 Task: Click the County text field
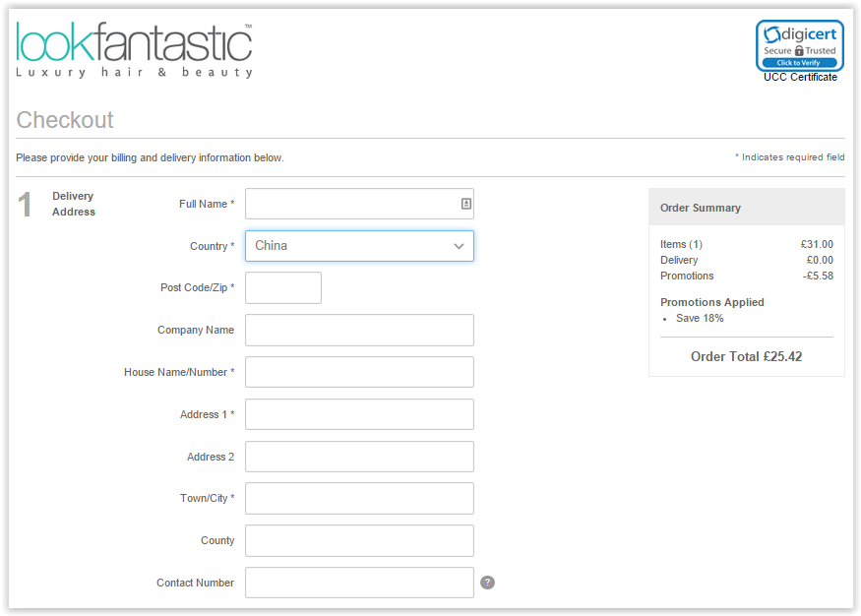click(x=359, y=541)
